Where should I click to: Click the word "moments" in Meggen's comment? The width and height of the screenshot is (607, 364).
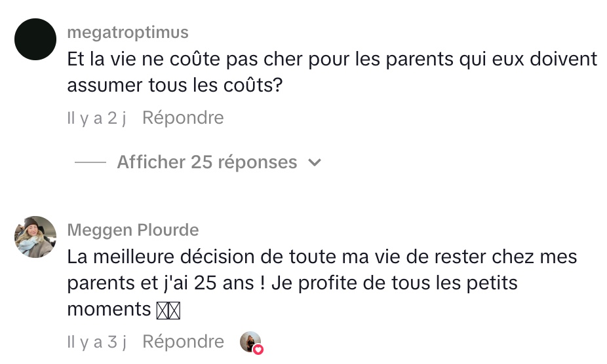(109, 309)
